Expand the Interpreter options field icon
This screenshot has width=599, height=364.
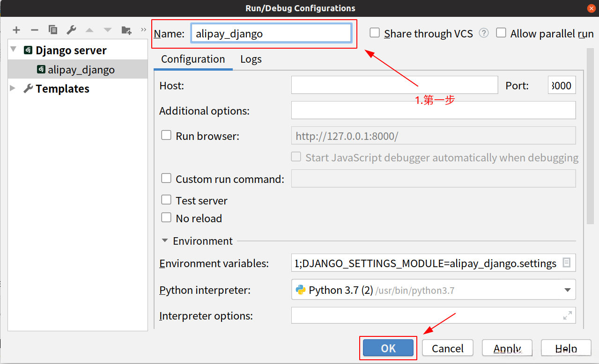567,316
